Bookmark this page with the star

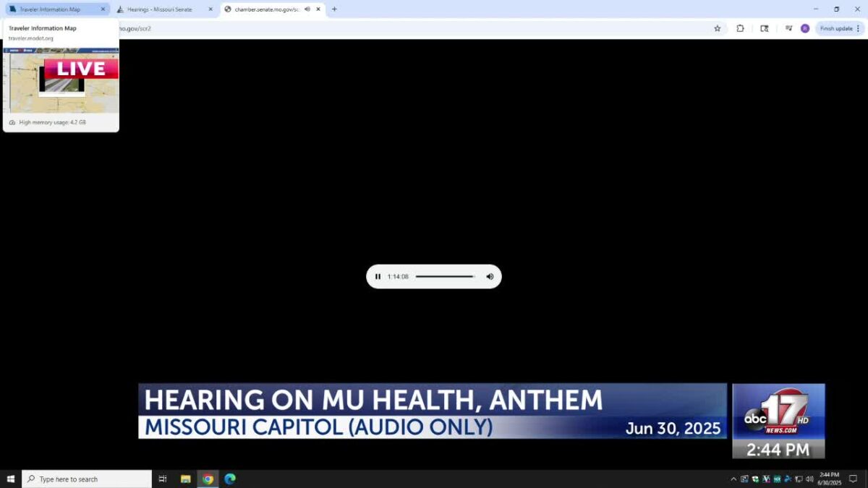point(718,28)
